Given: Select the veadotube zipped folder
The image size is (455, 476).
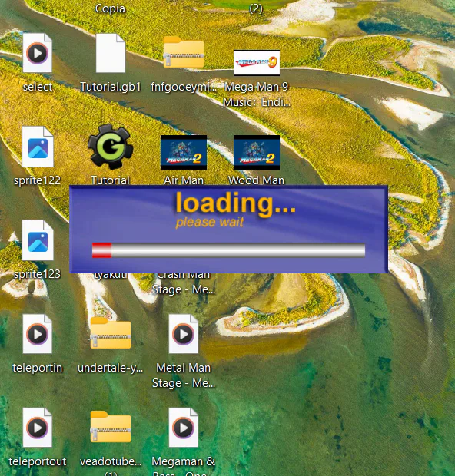Looking at the screenshot, I should tap(111, 427).
